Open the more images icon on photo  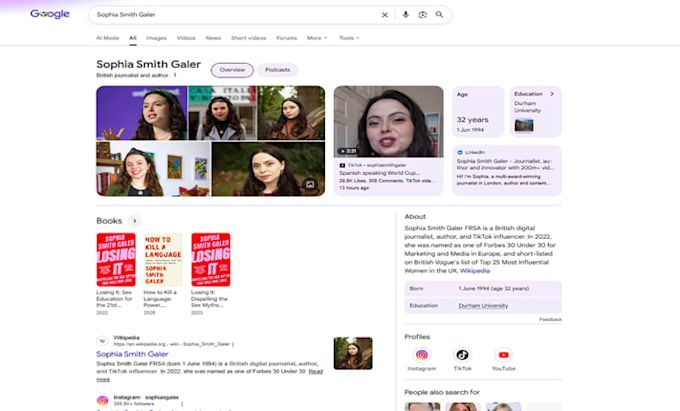coord(310,185)
